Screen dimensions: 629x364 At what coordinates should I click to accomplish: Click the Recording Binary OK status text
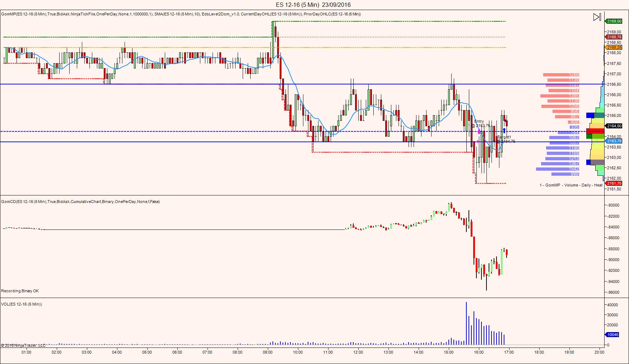[20, 291]
